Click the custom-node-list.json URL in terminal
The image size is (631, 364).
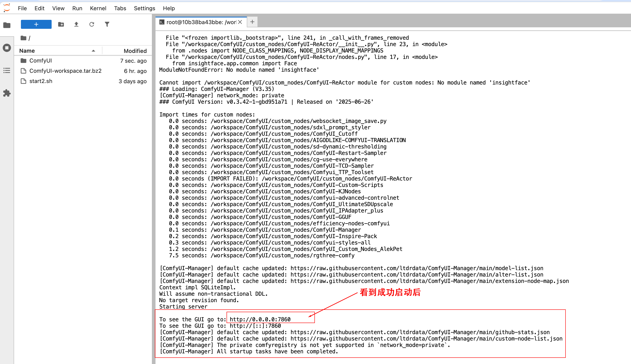[x=426, y=339]
